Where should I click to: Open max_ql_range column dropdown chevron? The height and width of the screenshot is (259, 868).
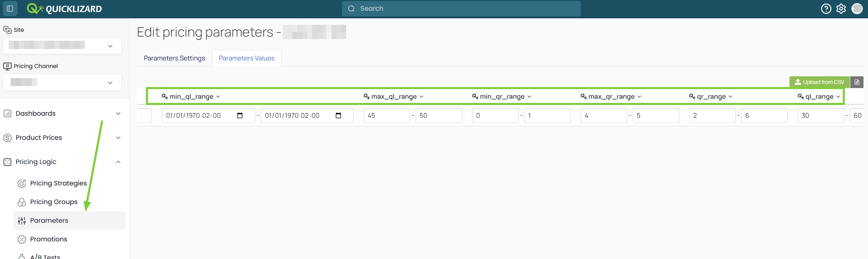pyautogui.click(x=422, y=97)
